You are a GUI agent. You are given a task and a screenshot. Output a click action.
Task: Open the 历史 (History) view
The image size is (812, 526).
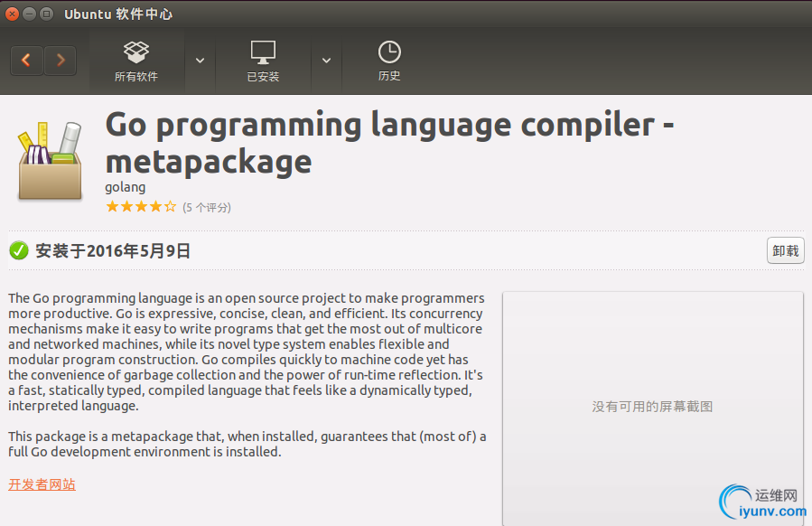389,61
